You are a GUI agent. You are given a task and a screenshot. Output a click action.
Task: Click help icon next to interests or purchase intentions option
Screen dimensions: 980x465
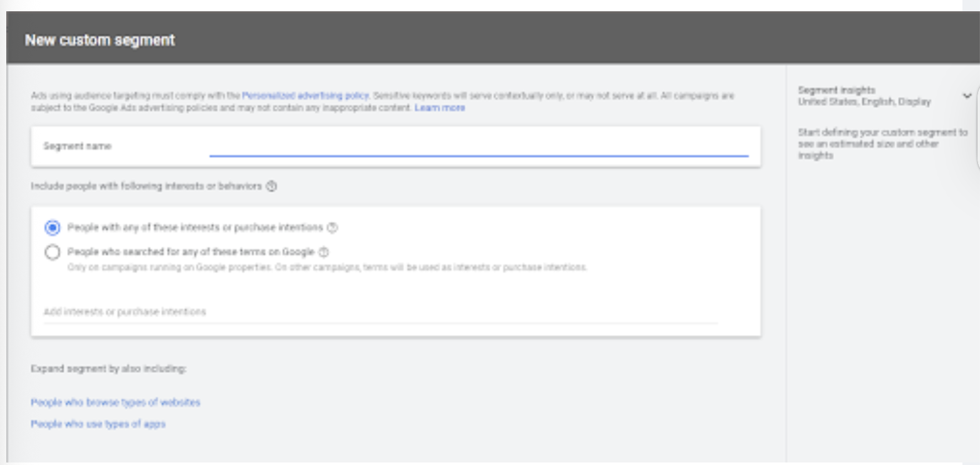(x=333, y=228)
